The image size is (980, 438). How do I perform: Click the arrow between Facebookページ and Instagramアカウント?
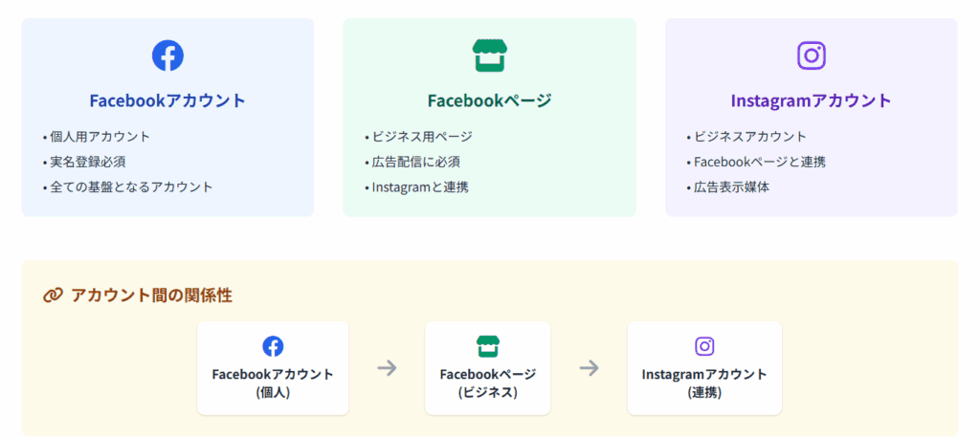pyautogui.click(x=590, y=368)
